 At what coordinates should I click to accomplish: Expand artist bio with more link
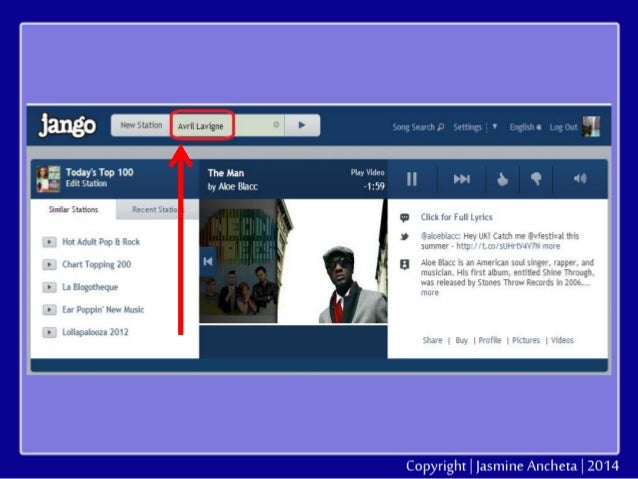(x=430, y=293)
